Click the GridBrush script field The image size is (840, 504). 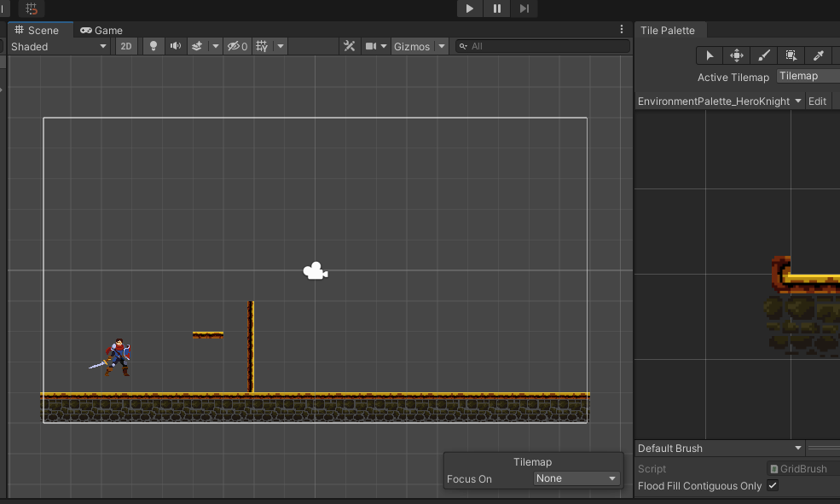(x=803, y=469)
